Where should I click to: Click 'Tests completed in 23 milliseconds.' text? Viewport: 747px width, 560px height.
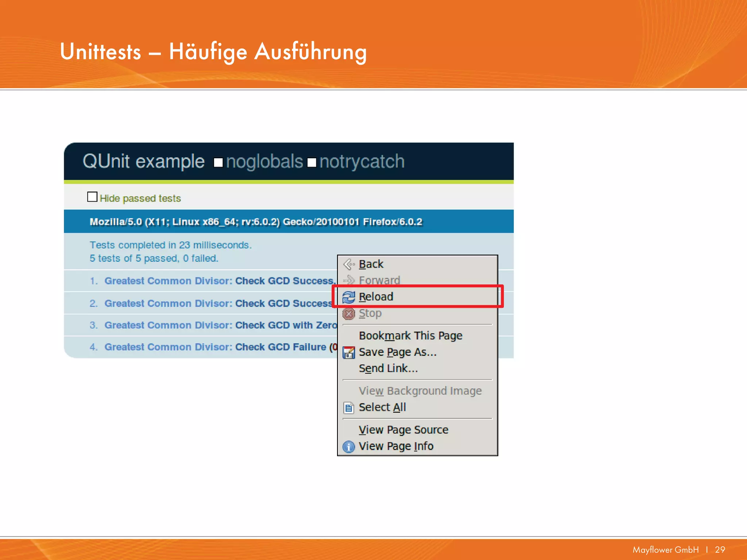(x=171, y=245)
